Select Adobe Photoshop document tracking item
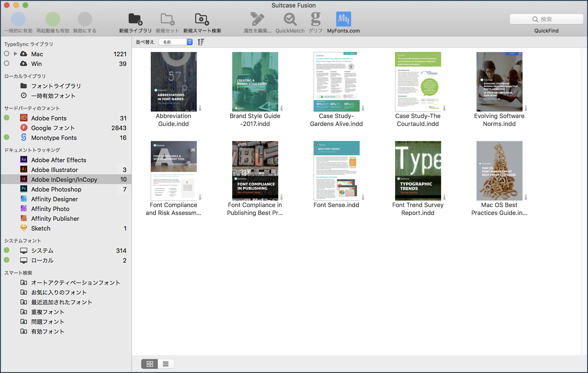The image size is (588, 373). pyautogui.click(x=56, y=189)
